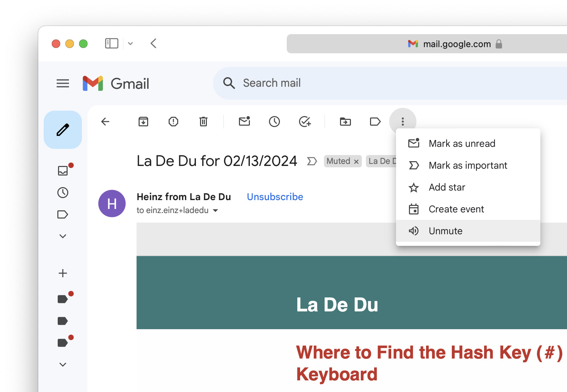
Task: Click the sender avatar H
Action: pos(112,204)
